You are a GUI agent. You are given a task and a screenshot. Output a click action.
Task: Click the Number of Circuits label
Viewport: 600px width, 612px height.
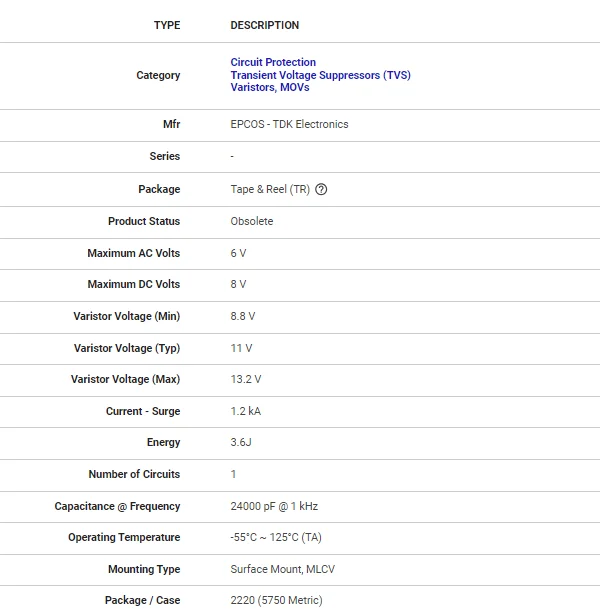pos(134,474)
